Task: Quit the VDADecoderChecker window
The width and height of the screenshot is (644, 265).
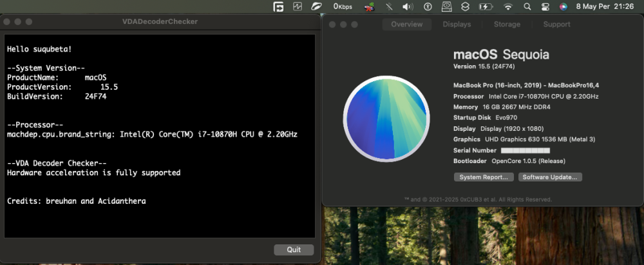Action: click(x=294, y=250)
